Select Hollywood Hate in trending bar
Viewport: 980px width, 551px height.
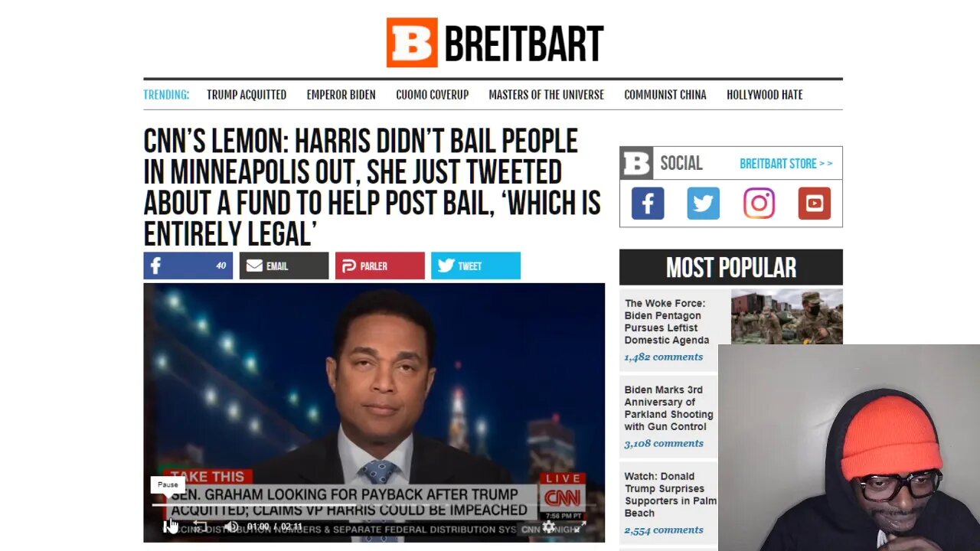click(765, 95)
